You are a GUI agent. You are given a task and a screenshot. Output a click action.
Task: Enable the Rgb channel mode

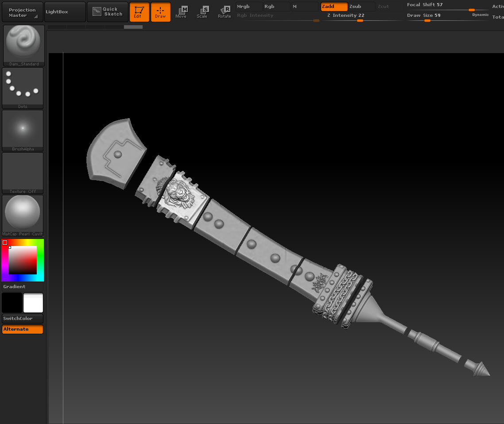click(275, 7)
